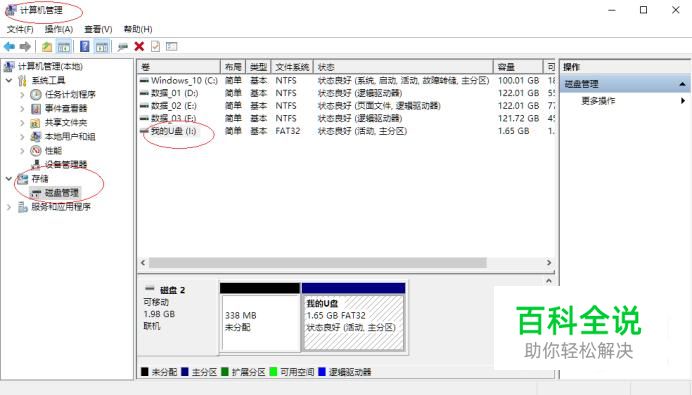This screenshot has width=692, height=395.
Task: Select the 我的U盘 1.65 GB FAT32 partition block
Action: coord(353,317)
